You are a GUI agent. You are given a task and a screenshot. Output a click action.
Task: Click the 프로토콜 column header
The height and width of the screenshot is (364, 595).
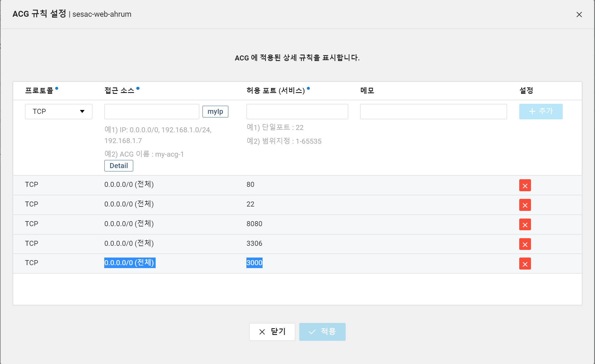click(x=39, y=91)
